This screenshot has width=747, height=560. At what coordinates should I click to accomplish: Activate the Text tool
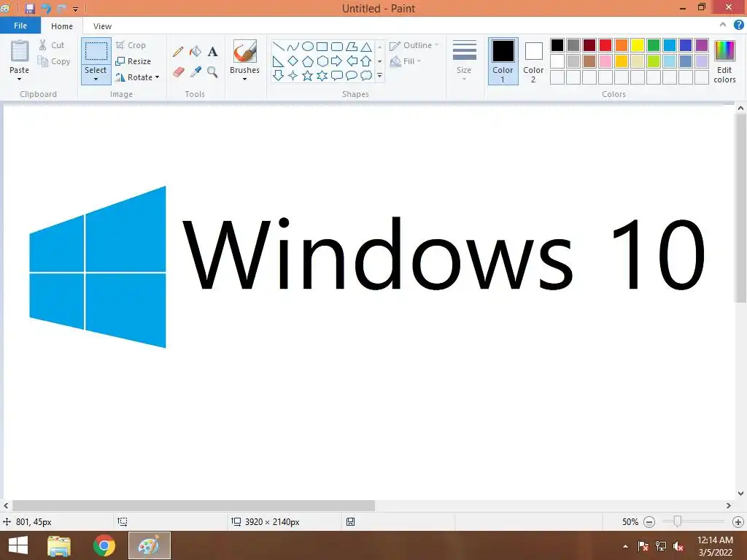(x=212, y=52)
